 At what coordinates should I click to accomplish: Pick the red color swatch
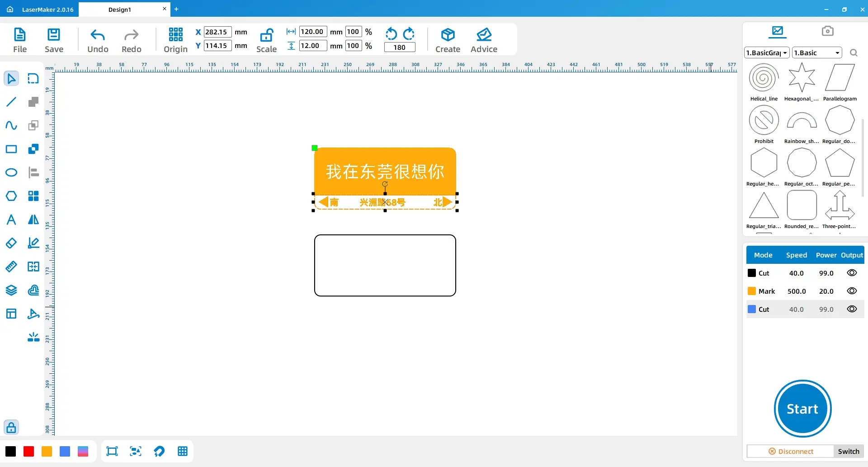click(x=28, y=451)
